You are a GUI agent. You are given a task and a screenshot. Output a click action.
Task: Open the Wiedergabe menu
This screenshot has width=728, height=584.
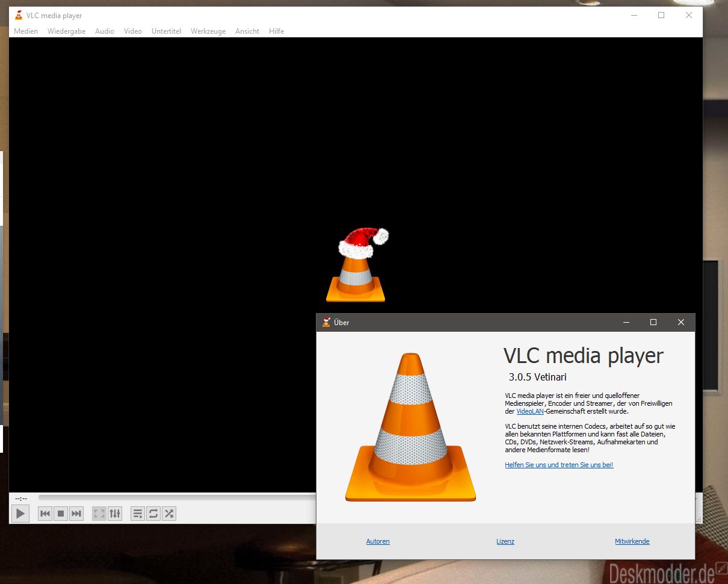click(67, 31)
